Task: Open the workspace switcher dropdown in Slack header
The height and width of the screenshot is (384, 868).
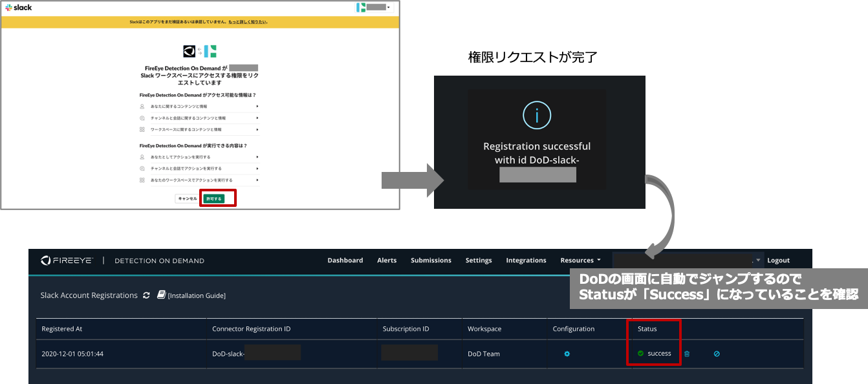Action: point(374,7)
